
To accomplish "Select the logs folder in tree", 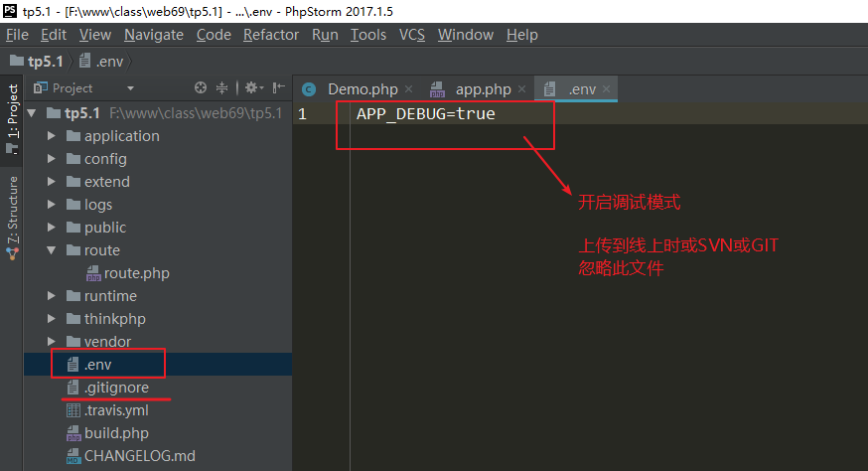I will pyautogui.click(x=89, y=205).
